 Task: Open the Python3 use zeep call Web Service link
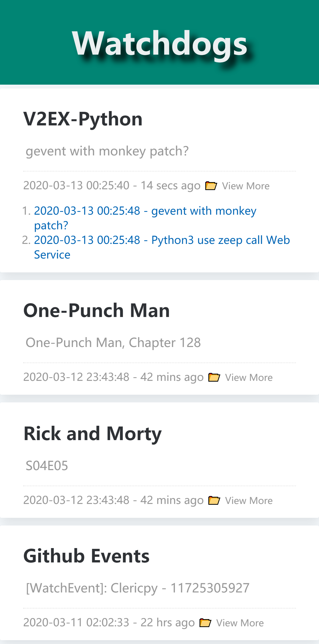[162, 240]
